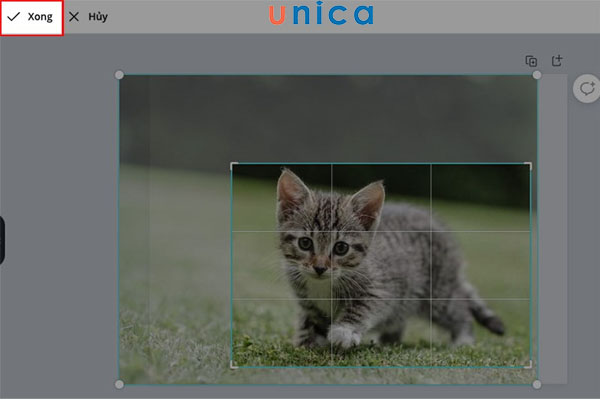Click Hủy to cancel cropping
The height and width of the screenshot is (400, 600).
pyautogui.click(x=88, y=17)
